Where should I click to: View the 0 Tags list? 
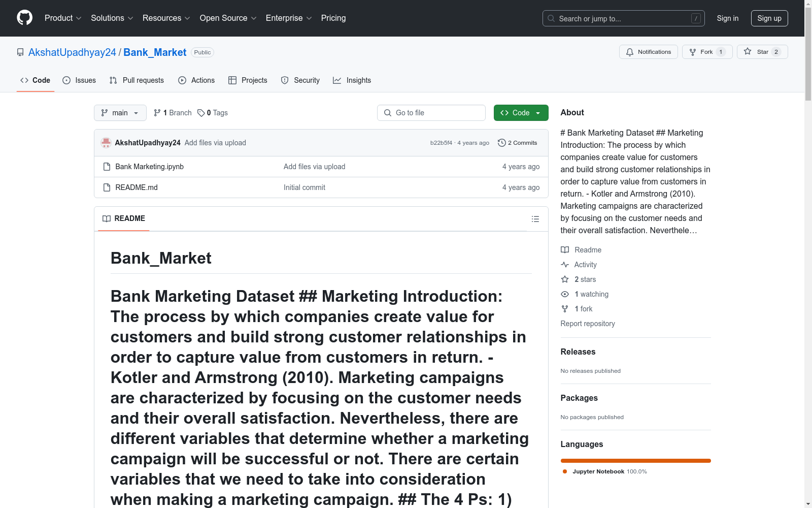click(213, 113)
